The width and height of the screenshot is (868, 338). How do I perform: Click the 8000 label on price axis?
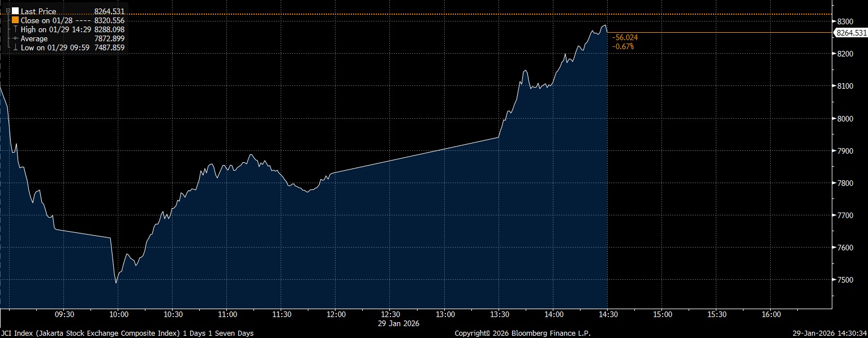point(845,118)
